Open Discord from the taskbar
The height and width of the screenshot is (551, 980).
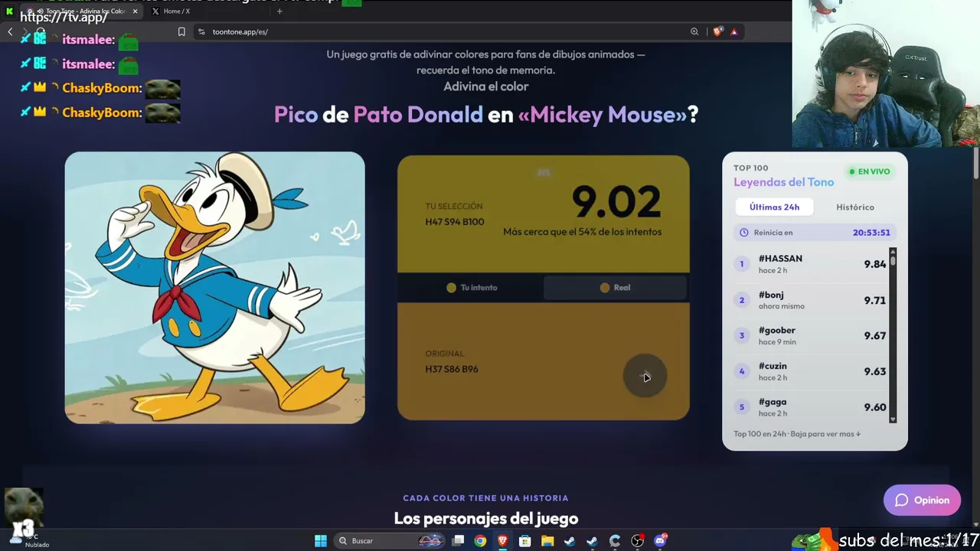660,541
